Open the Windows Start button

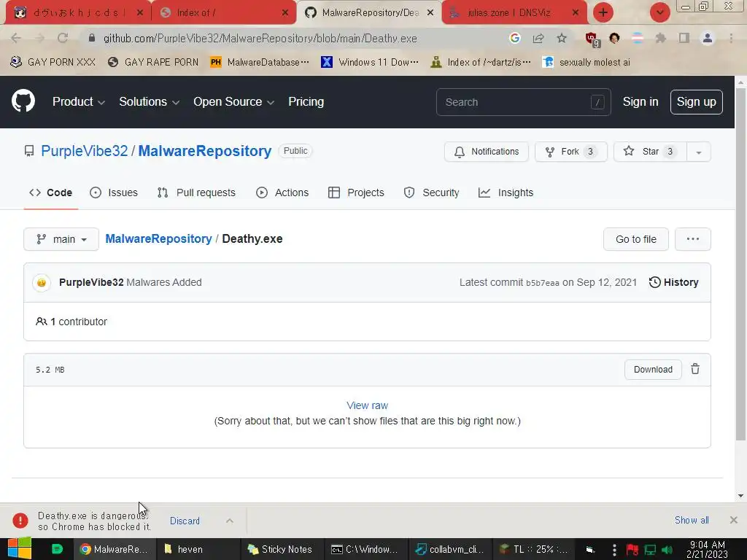click(x=19, y=548)
